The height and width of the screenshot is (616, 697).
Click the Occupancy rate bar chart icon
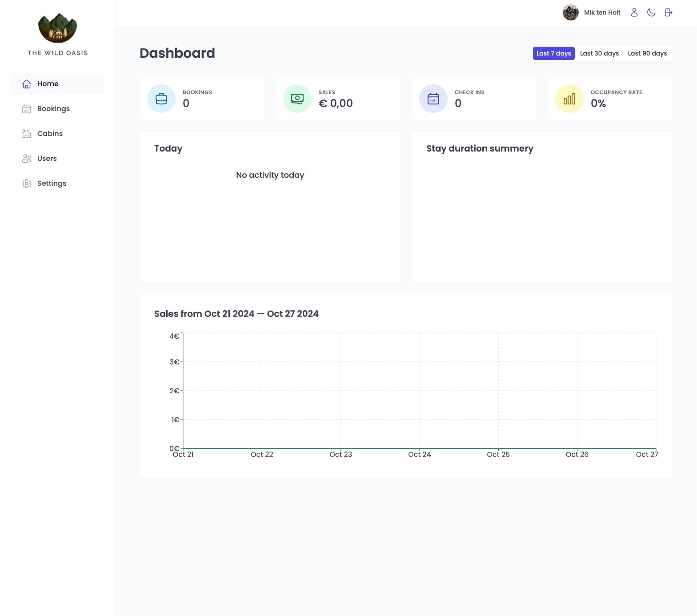(569, 99)
